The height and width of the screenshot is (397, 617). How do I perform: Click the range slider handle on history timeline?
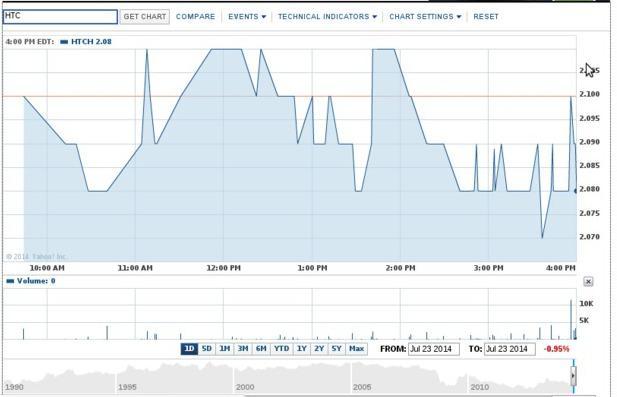point(573,376)
